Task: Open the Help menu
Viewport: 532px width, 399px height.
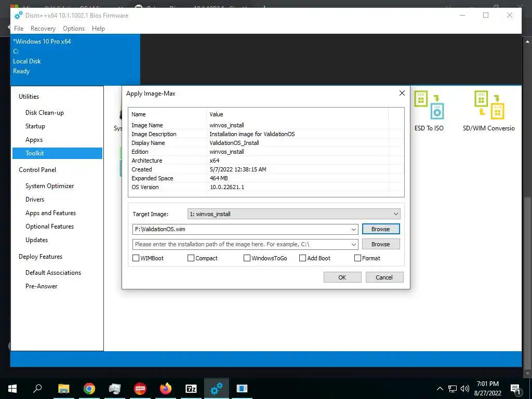Action: click(x=98, y=29)
